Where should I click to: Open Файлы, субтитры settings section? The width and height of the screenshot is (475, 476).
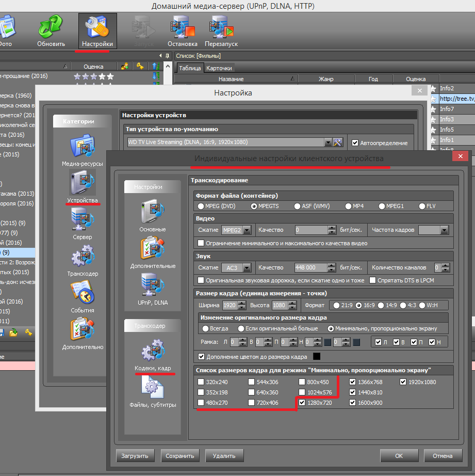153,388
